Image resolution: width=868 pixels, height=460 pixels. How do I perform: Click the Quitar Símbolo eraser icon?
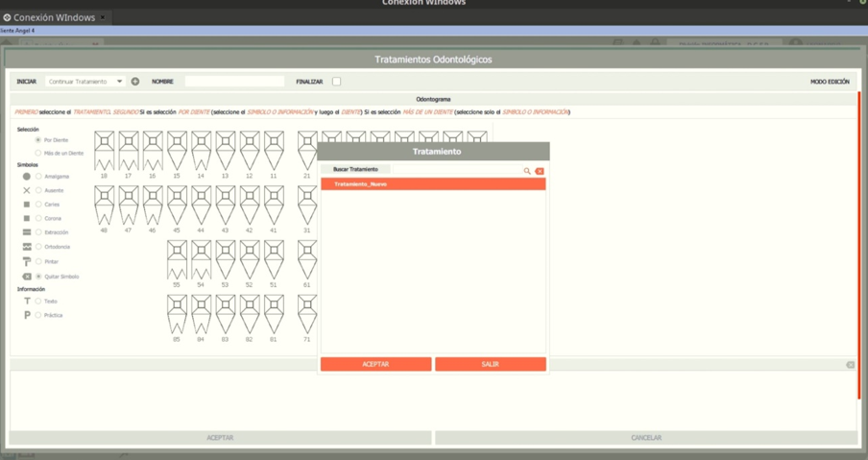click(27, 277)
